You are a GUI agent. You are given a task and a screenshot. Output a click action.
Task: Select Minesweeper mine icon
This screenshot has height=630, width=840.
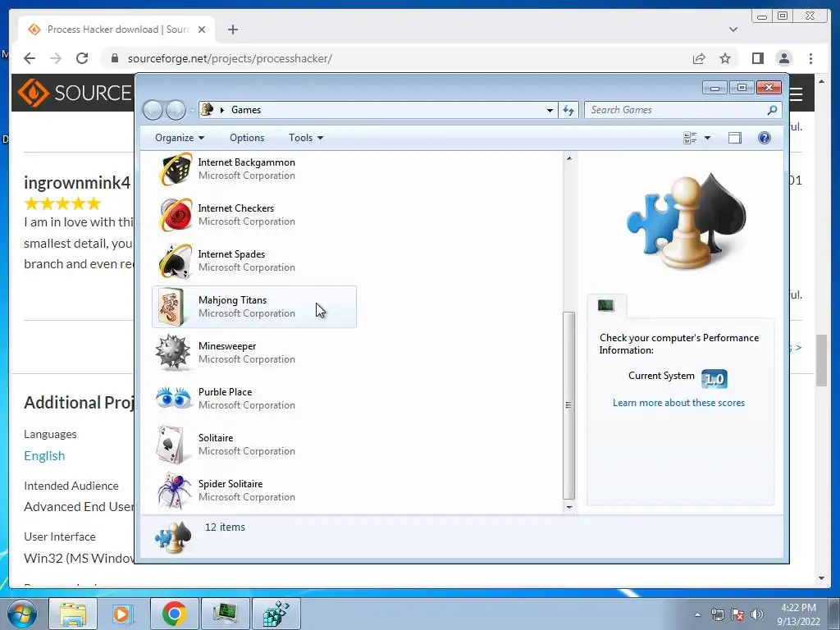coord(172,353)
